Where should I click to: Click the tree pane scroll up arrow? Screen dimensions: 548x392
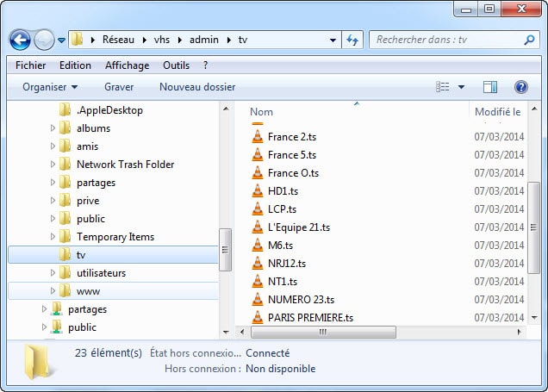[226, 109]
